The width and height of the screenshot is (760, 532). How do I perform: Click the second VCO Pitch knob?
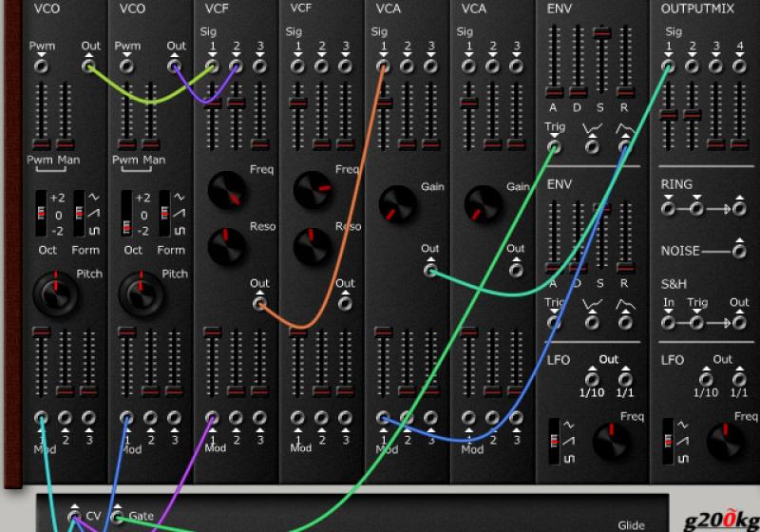pyautogui.click(x=141, y=294)
